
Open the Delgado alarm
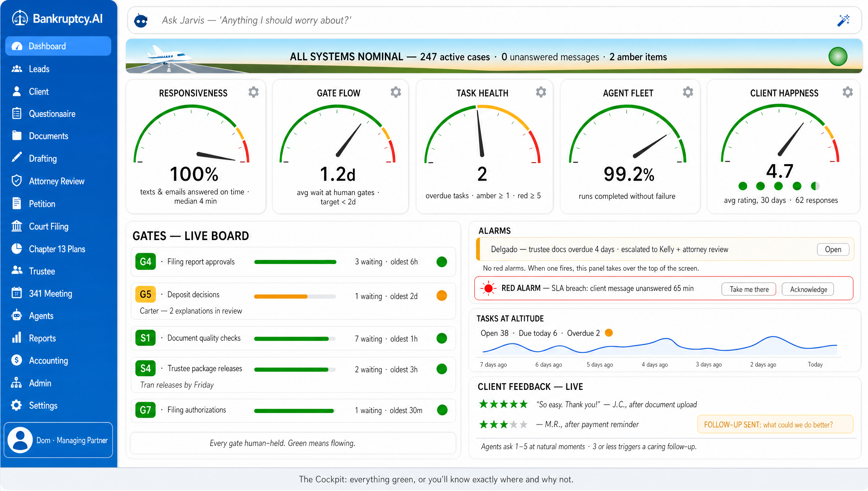pyautogui.click(x=832, y=249)
